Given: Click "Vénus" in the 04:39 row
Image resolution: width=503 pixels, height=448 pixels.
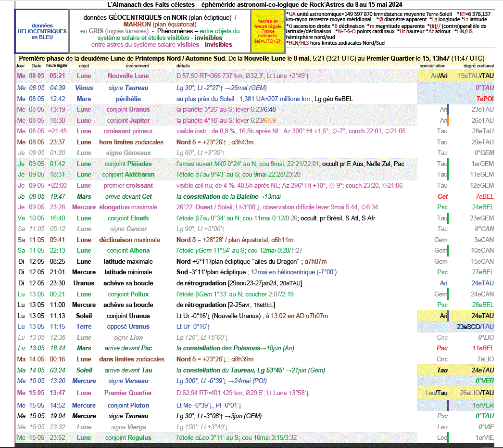Looking at the screenshot, I should click(84, 88).
